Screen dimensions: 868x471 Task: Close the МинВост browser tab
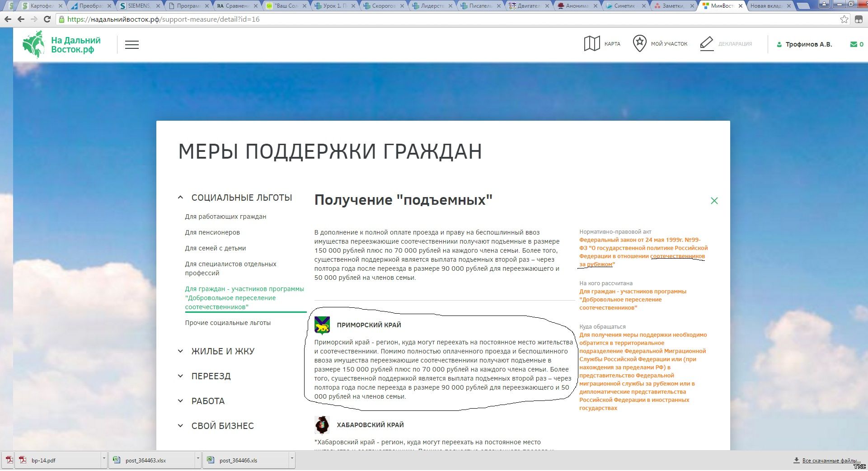740,6
